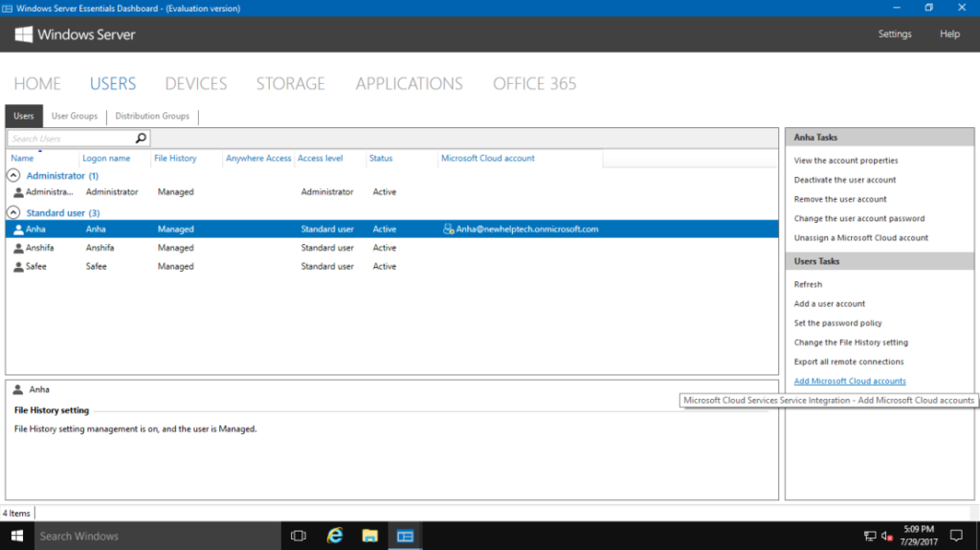Viewport: 980px width, 550px height.
Task: Click the taskbar clock showing 5:09 PM
Action: pyautogui.click(x=919, y=536)
